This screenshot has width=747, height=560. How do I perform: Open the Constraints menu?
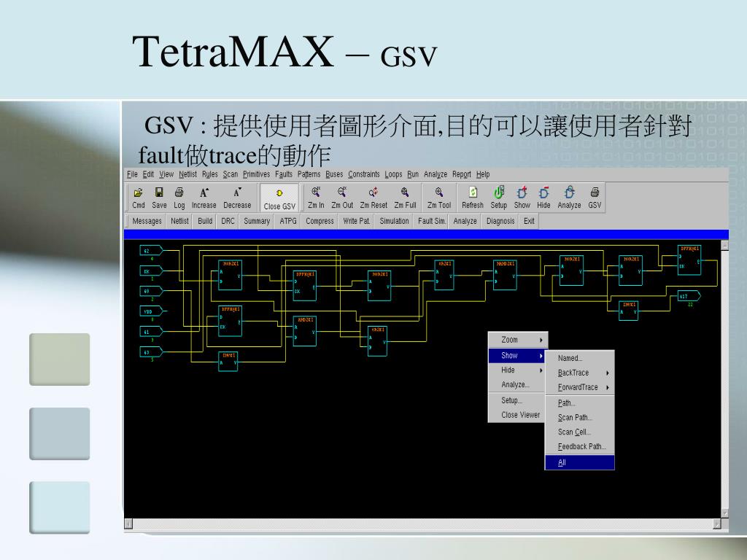point(363,174)
